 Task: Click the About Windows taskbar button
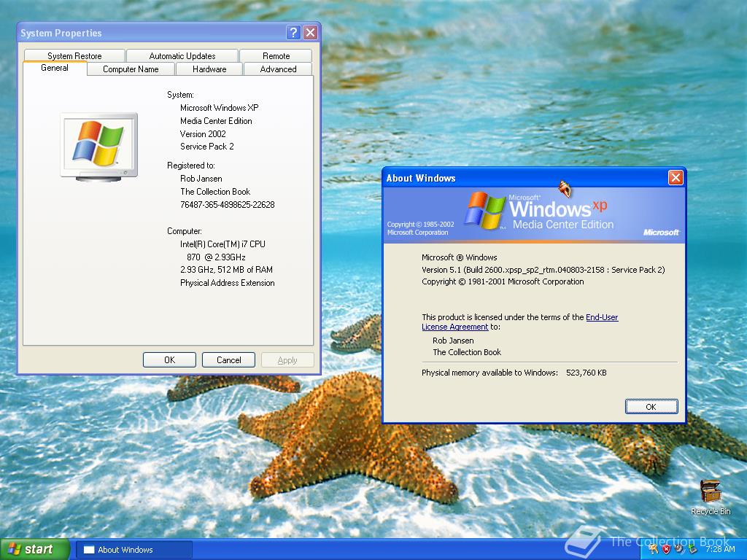[x=135, y=550]
